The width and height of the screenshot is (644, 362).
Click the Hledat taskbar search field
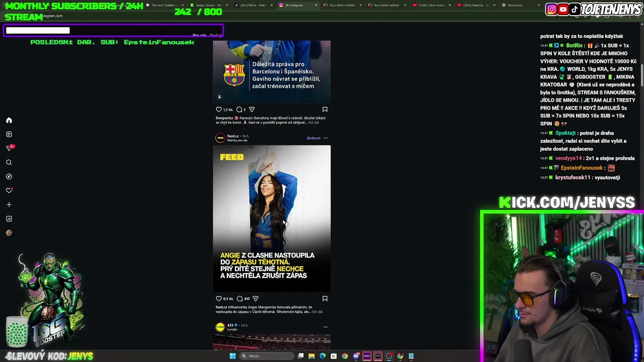(268, 356)
